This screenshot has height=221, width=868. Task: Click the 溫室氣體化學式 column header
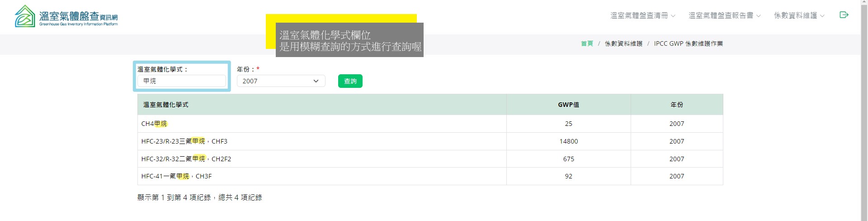pyautogui.click(x=166, y=105)
